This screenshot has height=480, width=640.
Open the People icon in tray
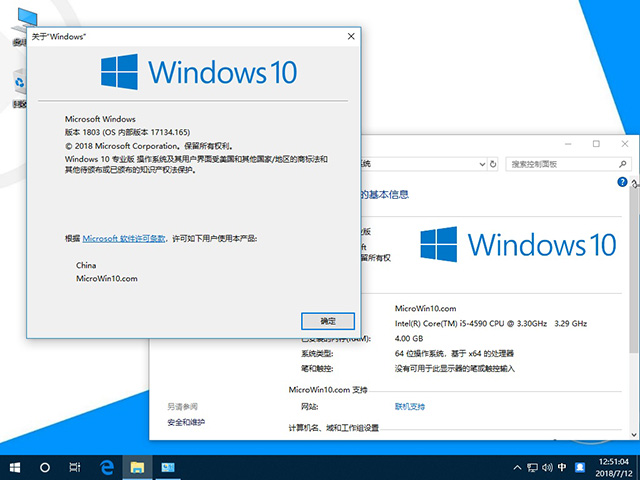pos(580,467)
